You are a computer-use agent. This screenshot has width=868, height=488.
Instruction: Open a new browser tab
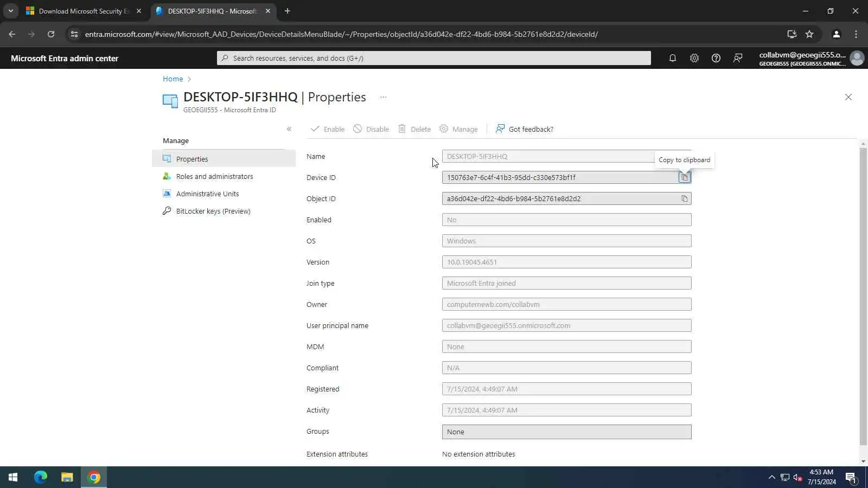(288, 11)
